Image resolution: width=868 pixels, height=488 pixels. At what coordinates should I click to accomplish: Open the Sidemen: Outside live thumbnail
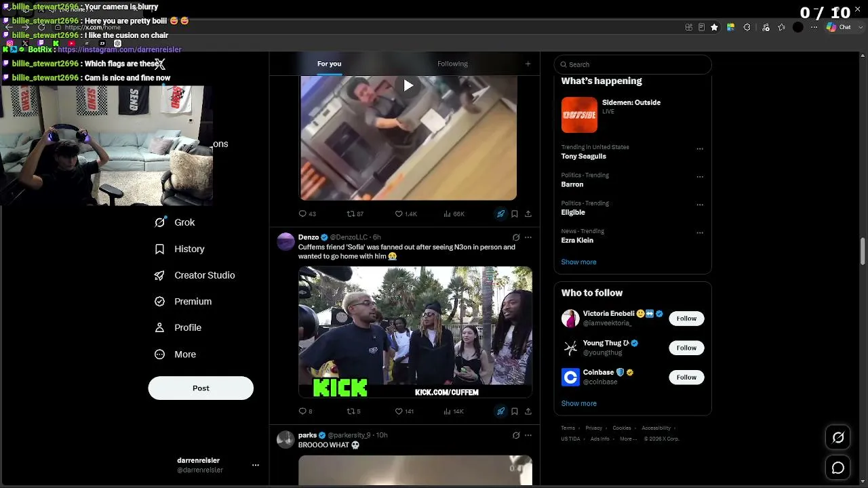pos(579,115)
